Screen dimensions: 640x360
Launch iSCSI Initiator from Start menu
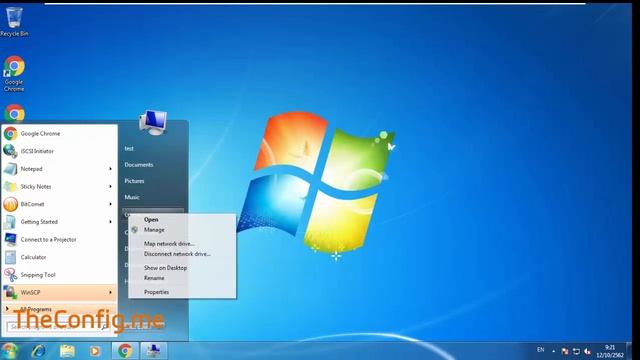59,151
